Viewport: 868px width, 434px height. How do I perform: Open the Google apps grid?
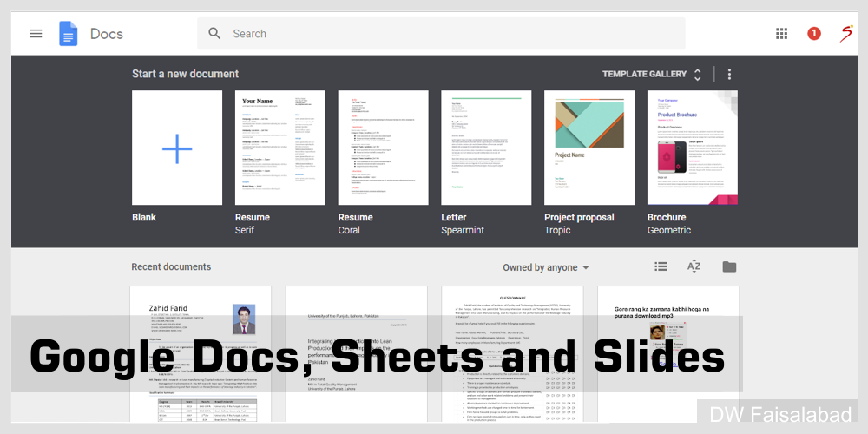(x=782, y=34)
